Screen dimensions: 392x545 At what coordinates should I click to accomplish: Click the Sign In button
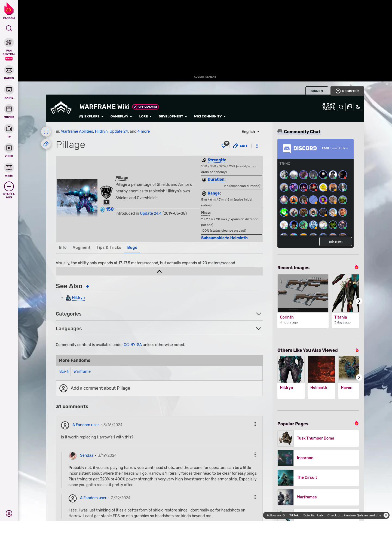(317, 91)
